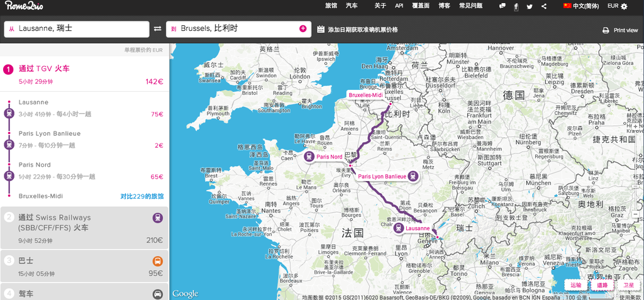Expand route 3 巴士 bus option
Viewport: 644px width, 300px height.
pyautogui.click(x=84, y=266)
